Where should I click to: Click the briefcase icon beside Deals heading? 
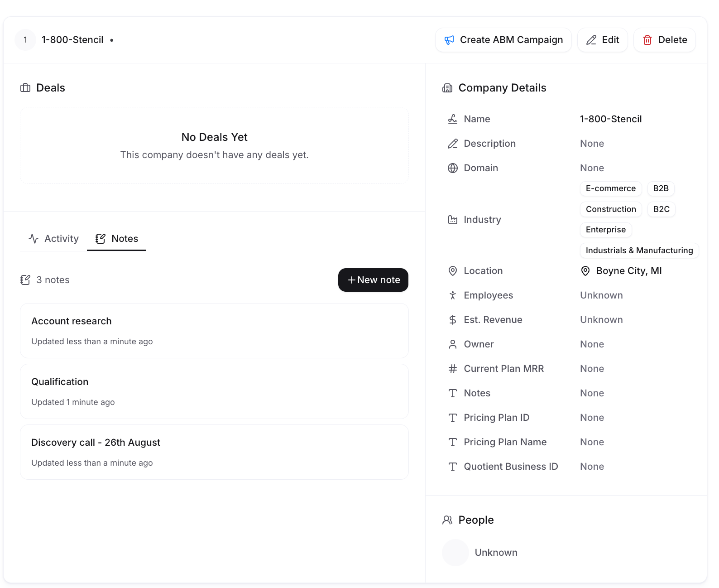(x=25, y=88)
